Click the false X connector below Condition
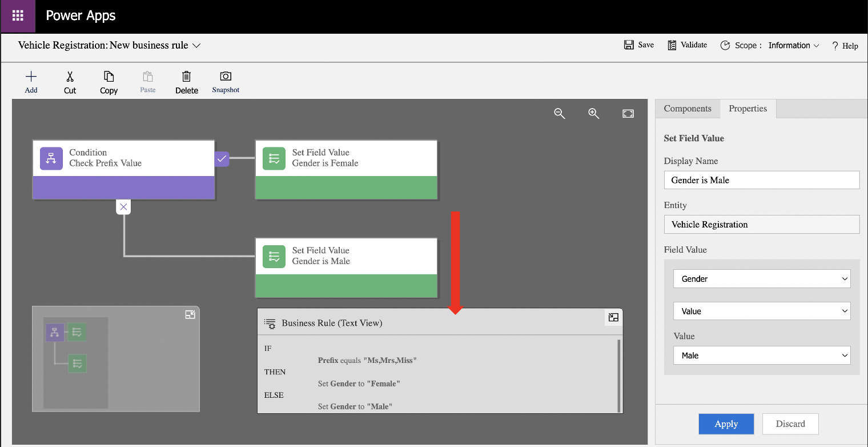The image size is (868, 447). pos(123,207)
